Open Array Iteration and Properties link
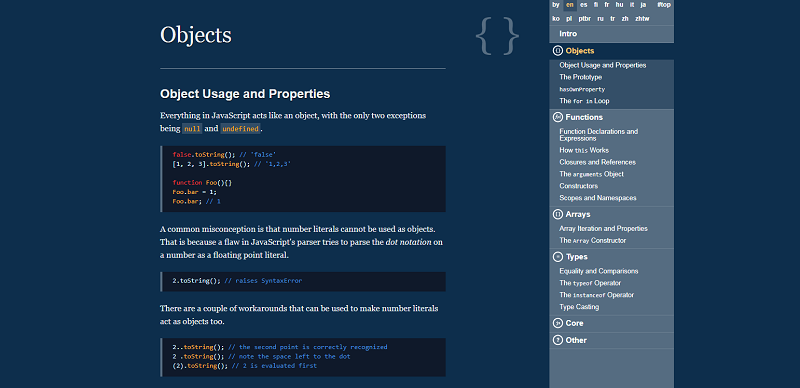 (604, 228)
